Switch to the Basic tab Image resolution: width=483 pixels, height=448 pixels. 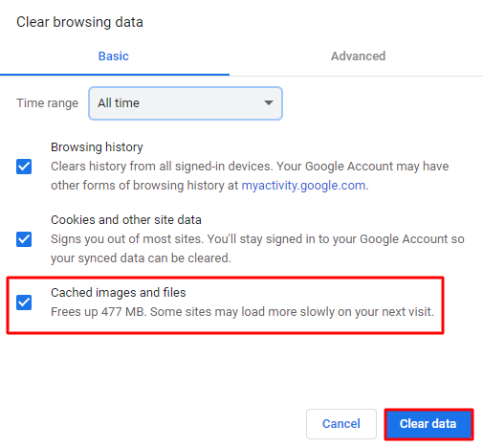pos(114,56)
